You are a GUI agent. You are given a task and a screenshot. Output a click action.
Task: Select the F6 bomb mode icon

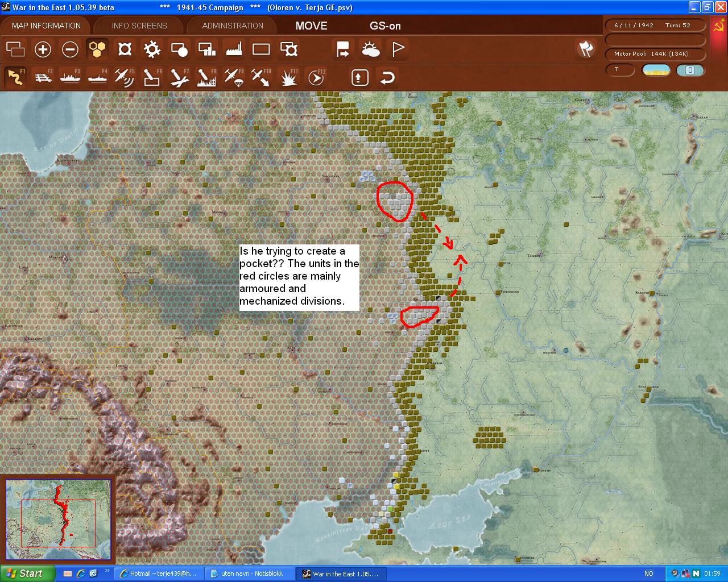tap(152, 77)
